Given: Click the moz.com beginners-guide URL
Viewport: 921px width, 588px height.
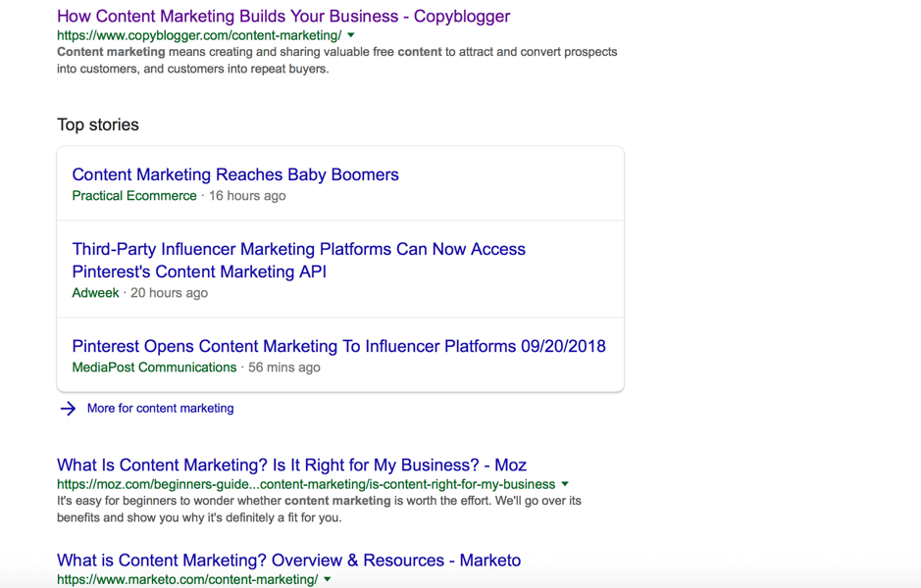Looking at the screenshot, I should 304,483.
